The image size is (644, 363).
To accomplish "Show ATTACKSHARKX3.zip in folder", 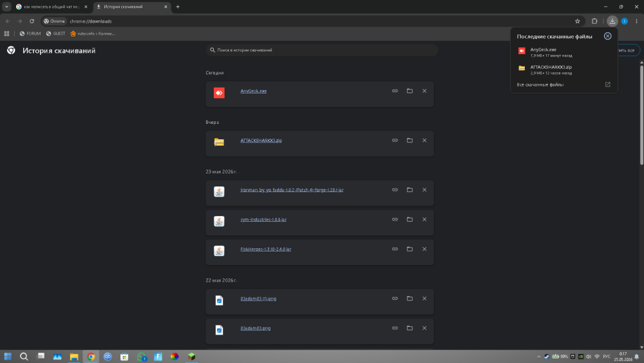I will [x=410, y=140].
